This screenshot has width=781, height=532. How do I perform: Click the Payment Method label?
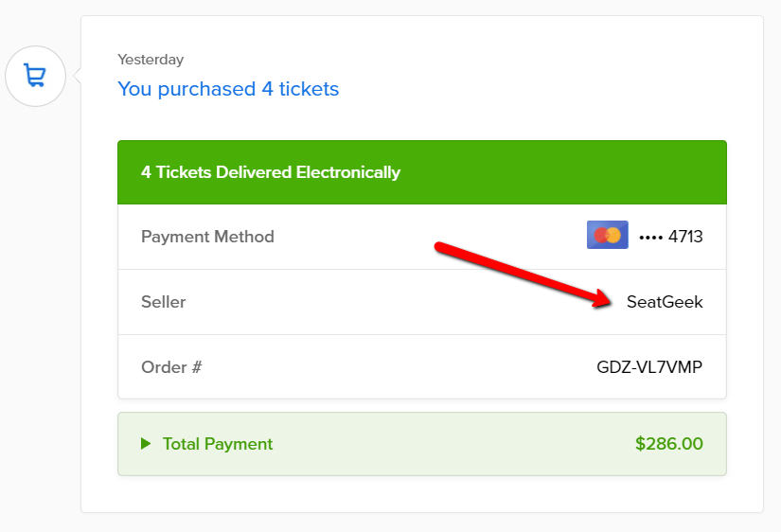[207, 237]
